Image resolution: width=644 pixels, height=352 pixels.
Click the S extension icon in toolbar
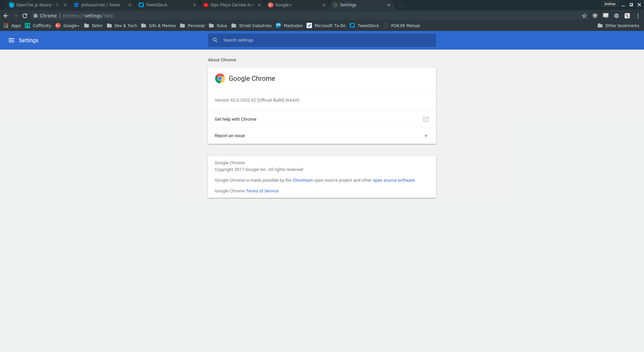pyautogui.click(x=627, y=16)
